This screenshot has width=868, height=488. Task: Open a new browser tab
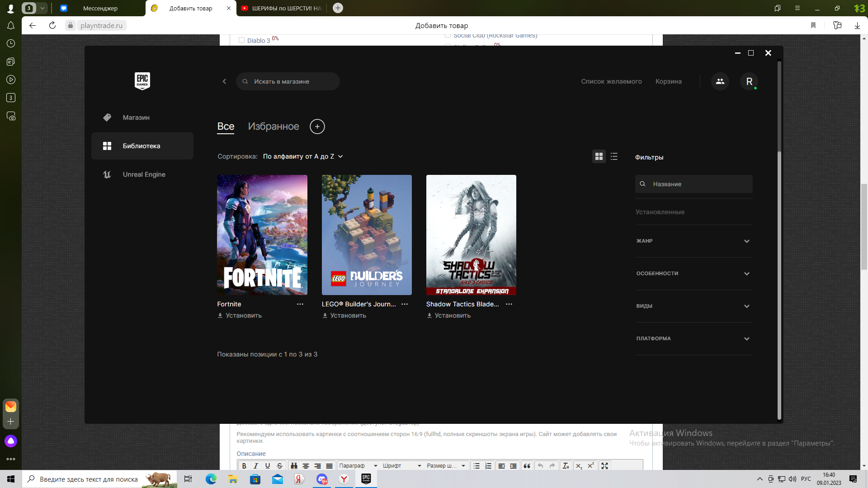(338, 8)
